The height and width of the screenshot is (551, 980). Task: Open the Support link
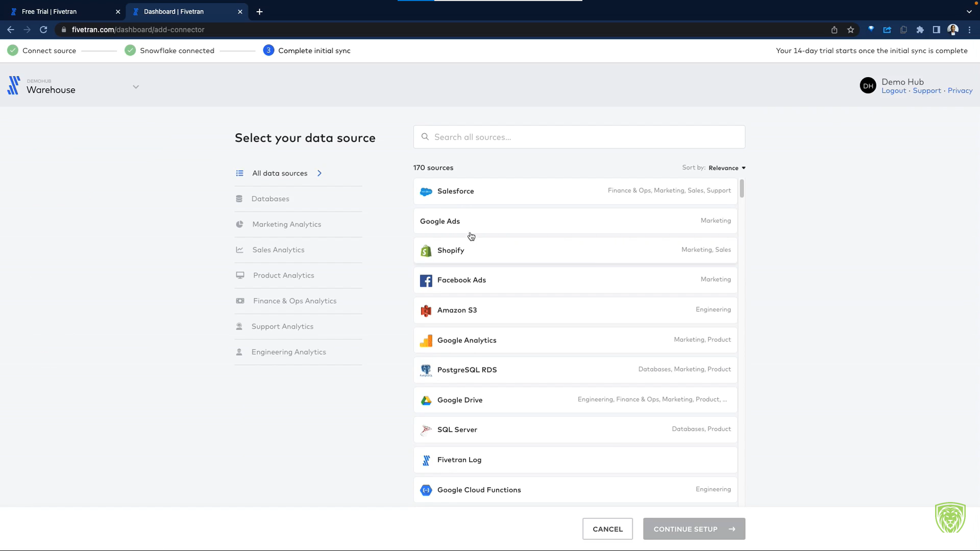[x=927, y=91]
